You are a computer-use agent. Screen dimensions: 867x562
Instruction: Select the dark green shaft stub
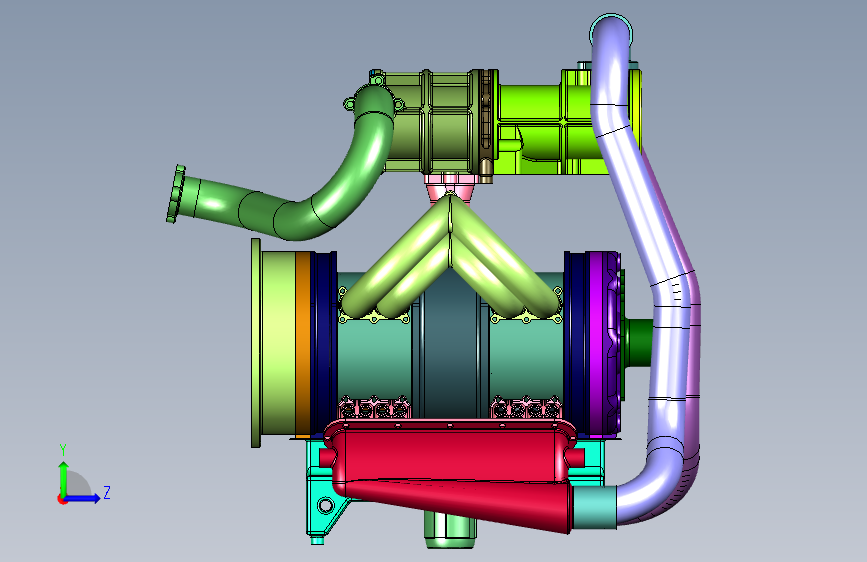[640, 343]
